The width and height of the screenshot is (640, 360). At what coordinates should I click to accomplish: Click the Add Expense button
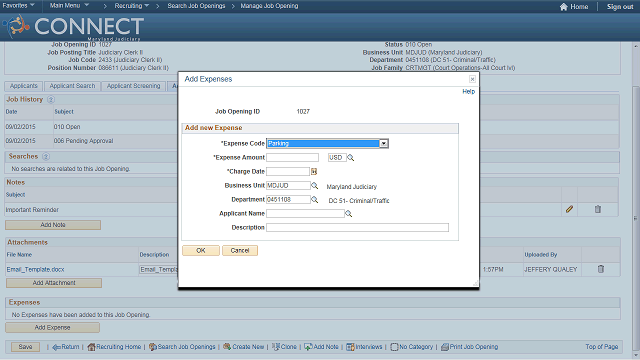click(52, 328)
